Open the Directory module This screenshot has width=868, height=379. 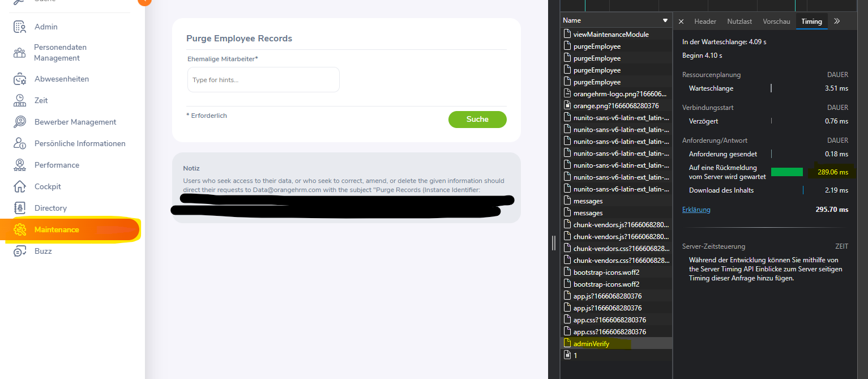19,207
